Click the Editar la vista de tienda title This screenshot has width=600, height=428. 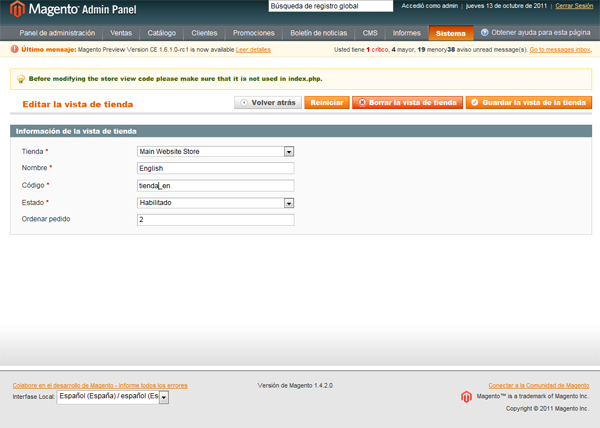78,104
